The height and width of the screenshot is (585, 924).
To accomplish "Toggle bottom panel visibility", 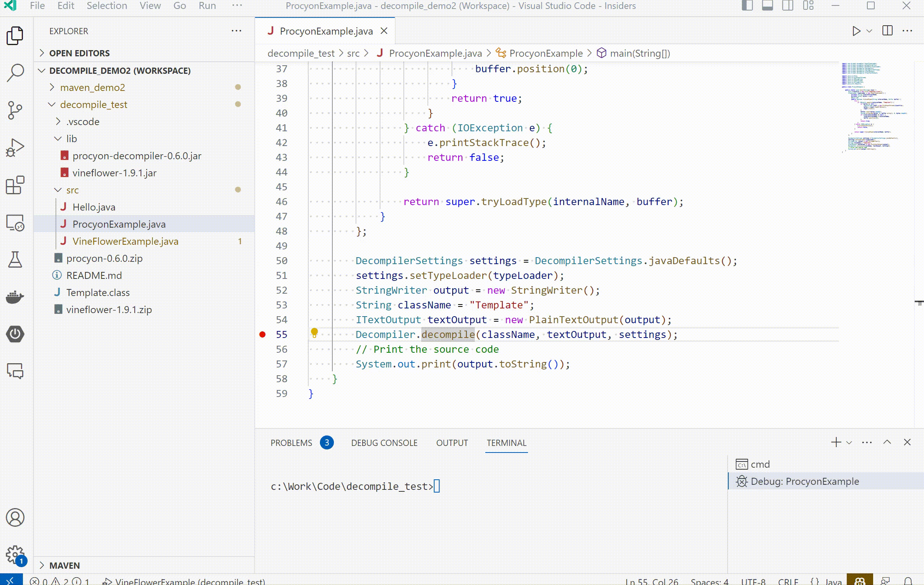I will coord(768,6).
